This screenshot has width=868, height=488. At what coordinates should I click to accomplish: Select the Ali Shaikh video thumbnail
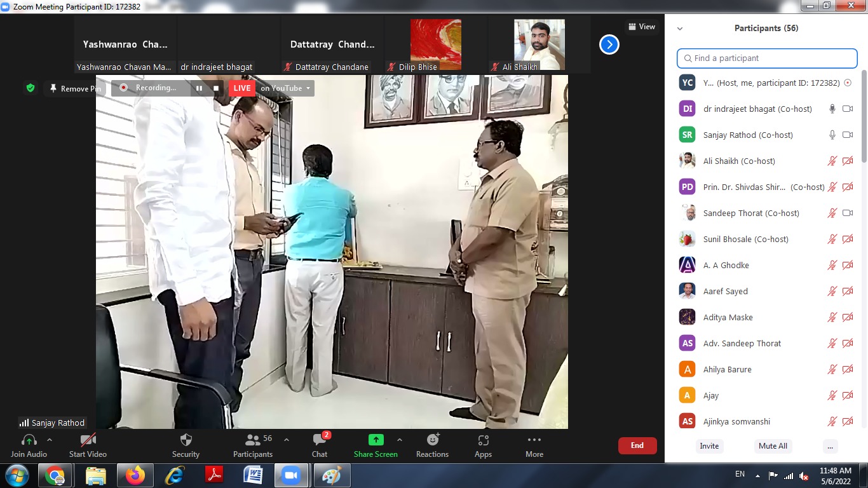pyautogui.click(x=539, y=45)
